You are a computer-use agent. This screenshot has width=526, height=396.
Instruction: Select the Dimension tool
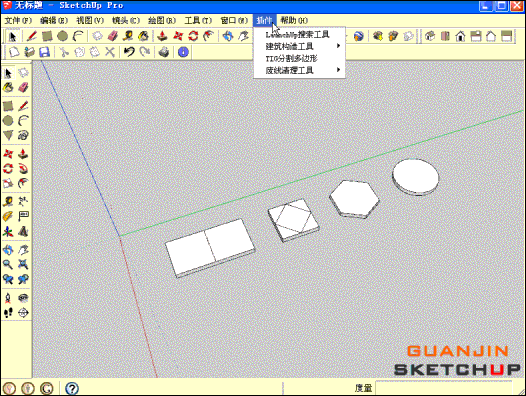[23, 201]
